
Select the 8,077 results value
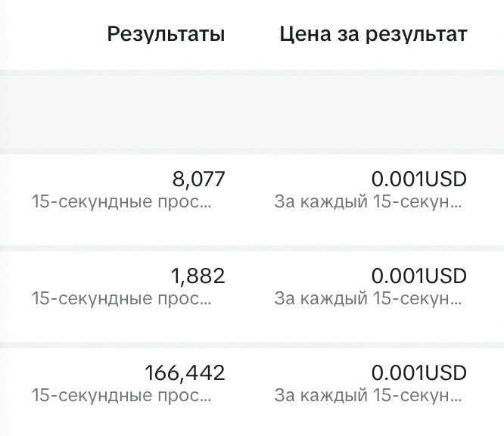pyautogui.click(x=198, y=179)
